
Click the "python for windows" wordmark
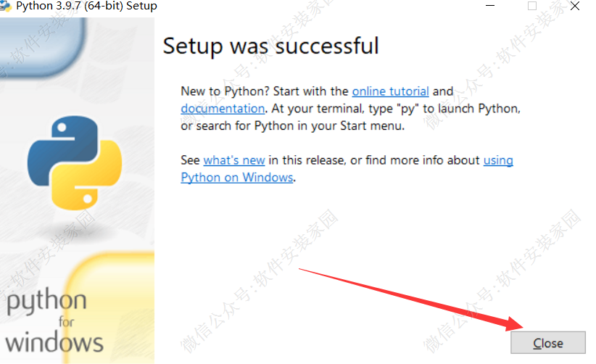[54, 320]
